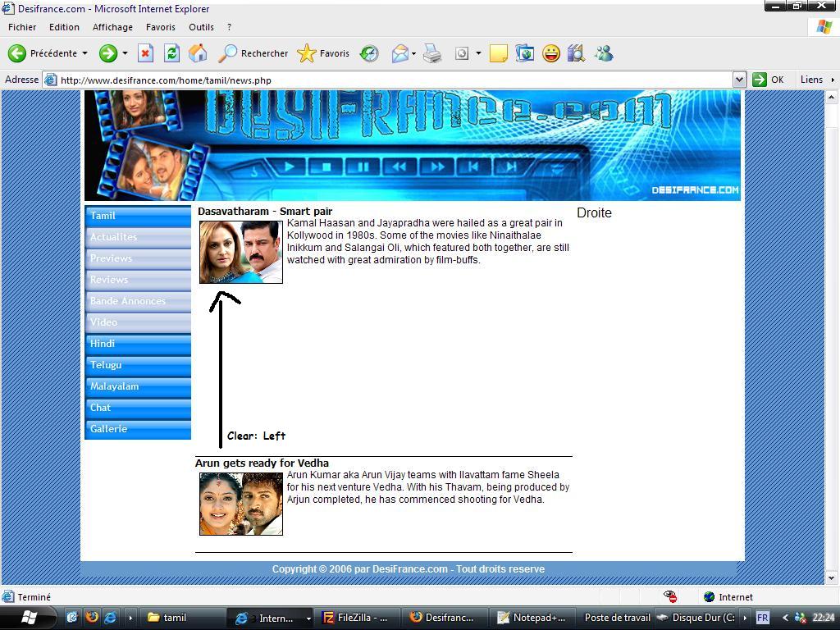Print the page with the printer icon
840x630 pixels.
[x=432, y=53]
